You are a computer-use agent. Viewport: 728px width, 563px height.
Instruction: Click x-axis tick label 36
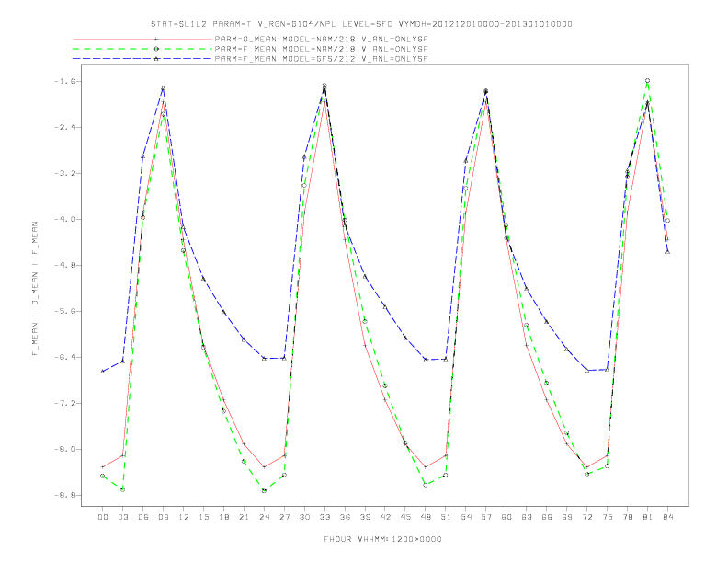tap(345, 517)
